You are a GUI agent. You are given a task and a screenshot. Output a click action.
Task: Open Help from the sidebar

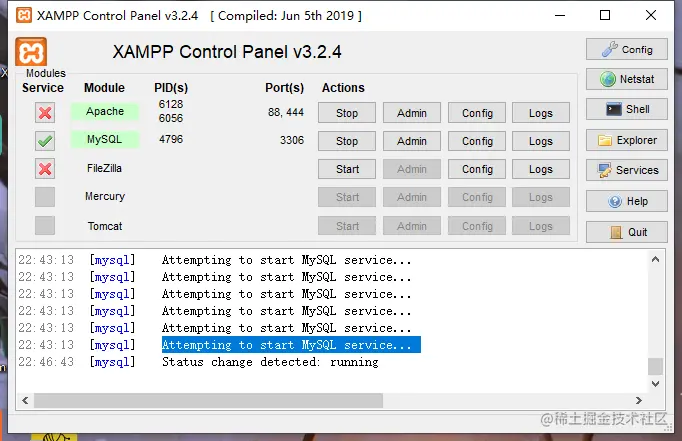627,201
